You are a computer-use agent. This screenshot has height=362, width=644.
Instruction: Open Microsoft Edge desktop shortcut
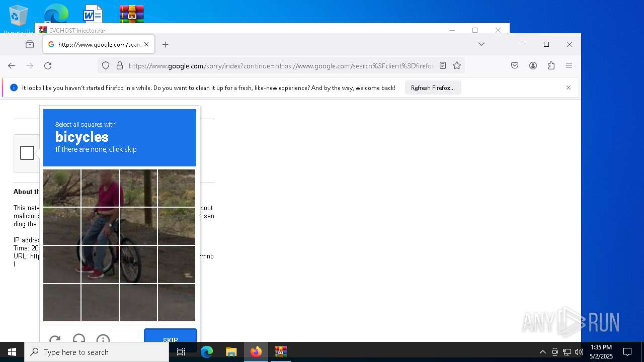point(56,14)
